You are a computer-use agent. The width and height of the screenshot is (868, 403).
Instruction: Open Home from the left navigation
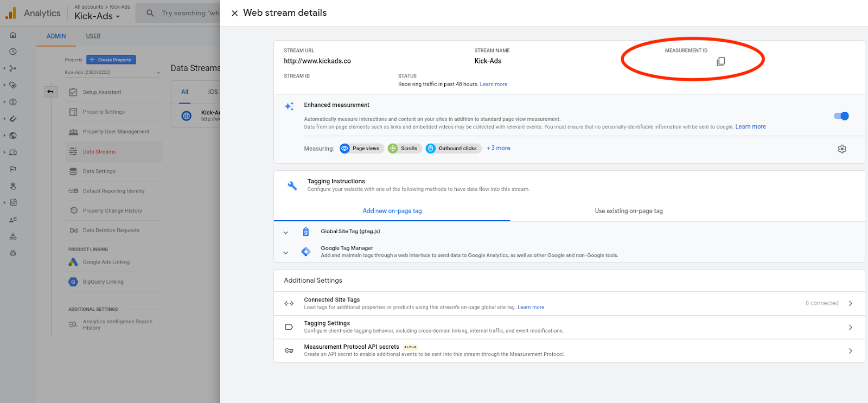13,35
